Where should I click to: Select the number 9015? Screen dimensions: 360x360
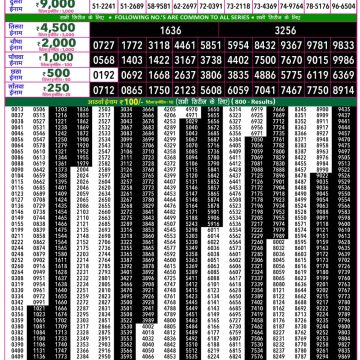click(317, 60)
